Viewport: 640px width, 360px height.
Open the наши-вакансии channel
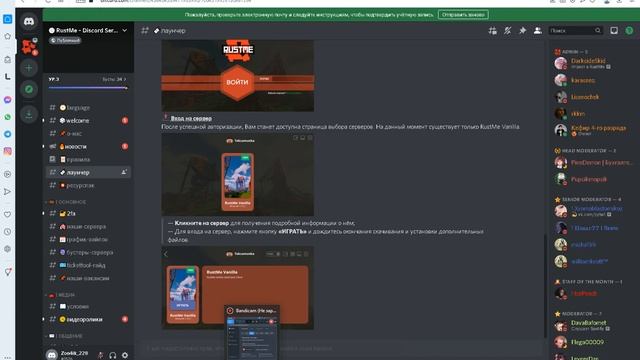[x=88, y=278]
